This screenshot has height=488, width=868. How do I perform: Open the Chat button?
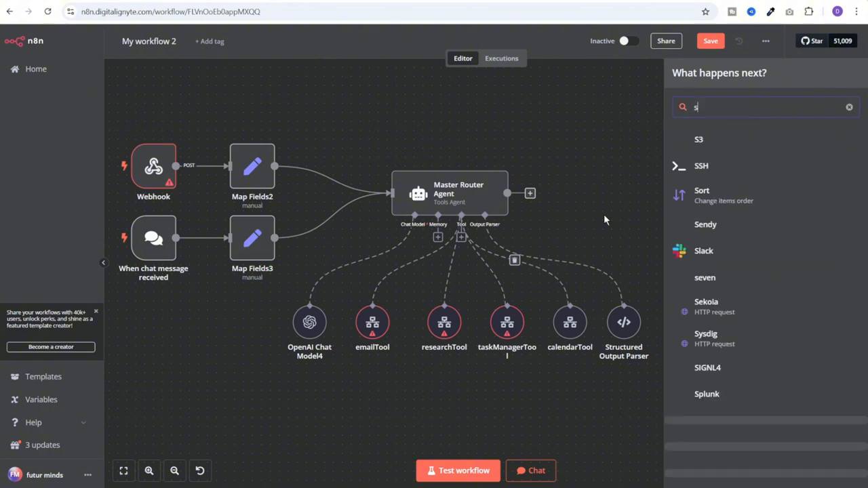point(531,470)
